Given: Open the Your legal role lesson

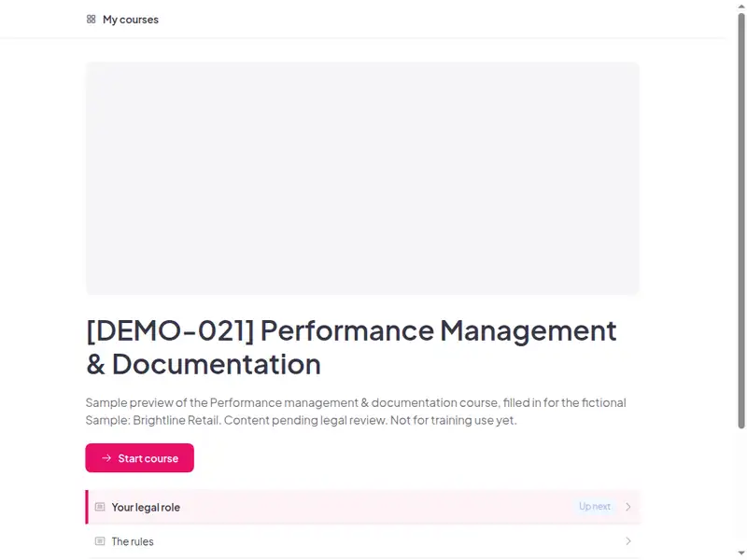Looking at the screenshot, I should point(362,507).
